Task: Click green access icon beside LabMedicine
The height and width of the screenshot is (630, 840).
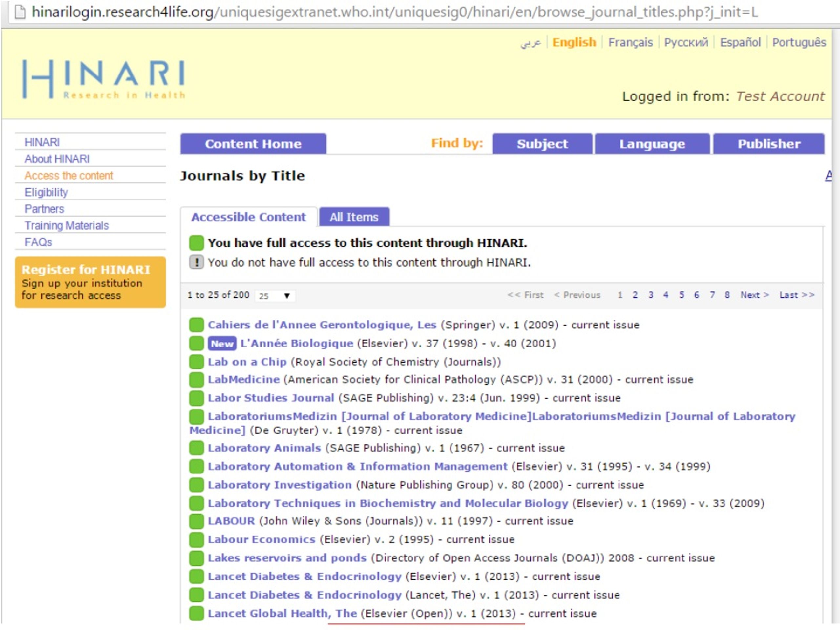Action: [197, 380]
